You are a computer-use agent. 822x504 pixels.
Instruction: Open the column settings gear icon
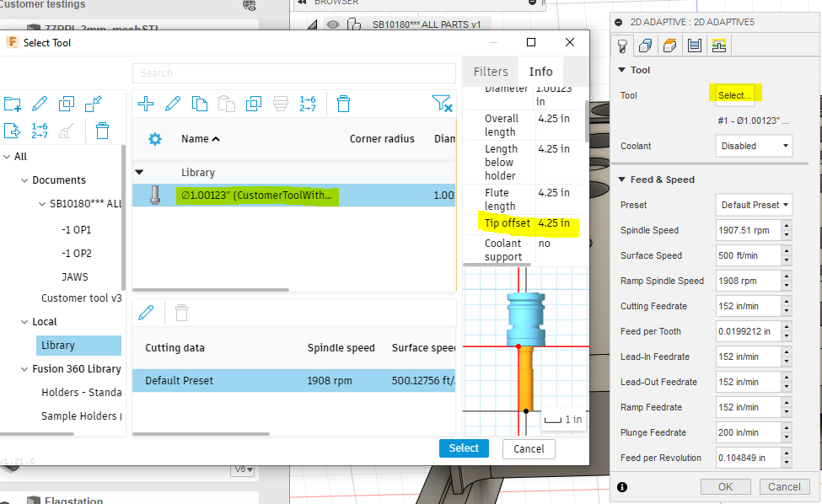155,139
